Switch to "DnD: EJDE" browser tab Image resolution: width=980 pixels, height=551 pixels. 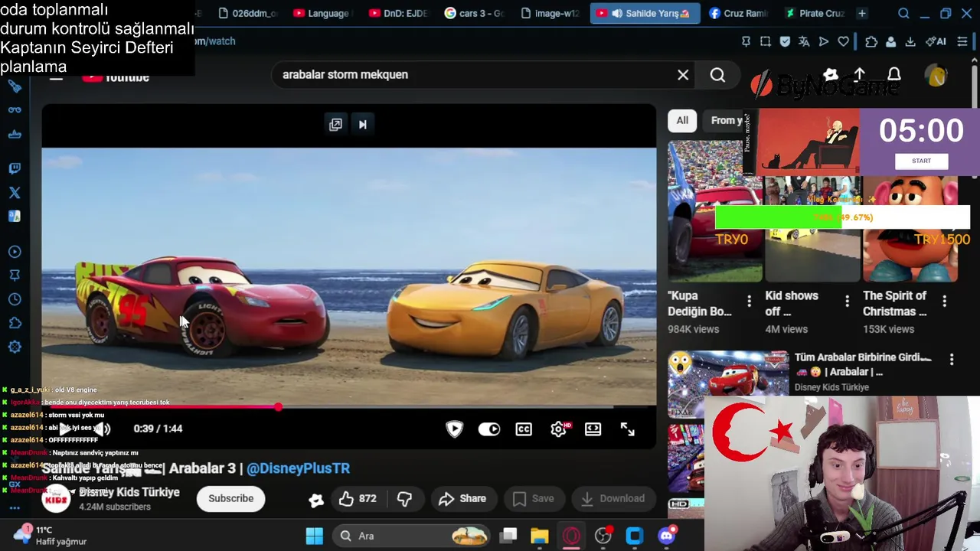click(x=397, y=13)
